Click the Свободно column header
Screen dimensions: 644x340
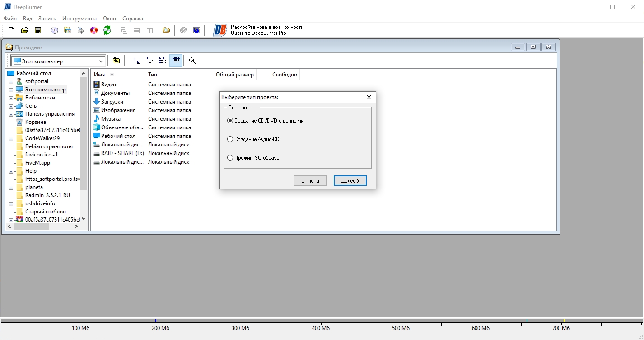coord(278,75)
